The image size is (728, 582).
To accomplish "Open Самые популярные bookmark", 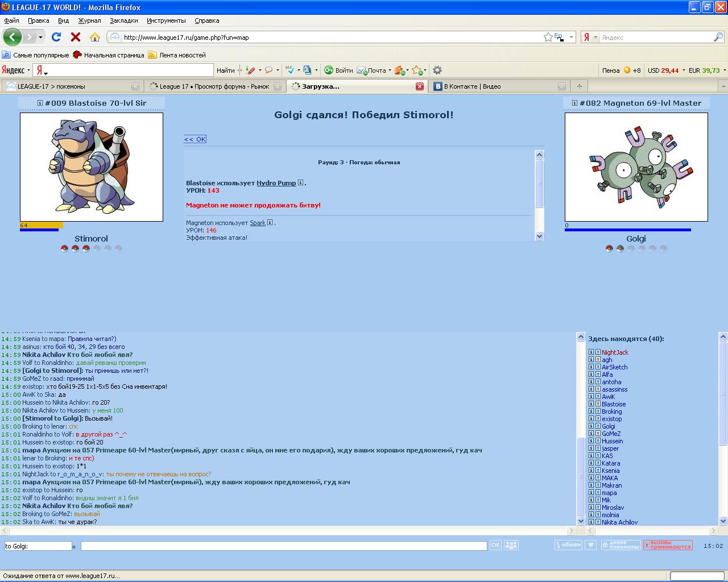I will (35, 55).
